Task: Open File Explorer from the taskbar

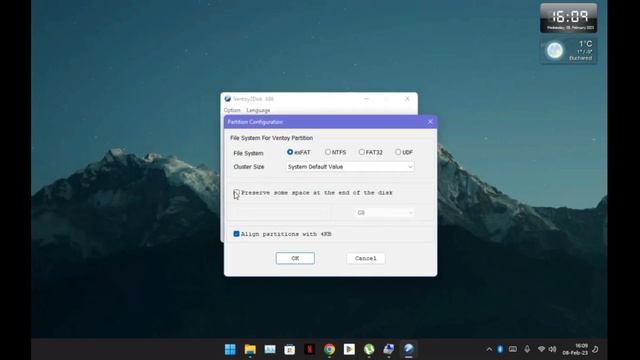Action: [x=250, y=349]
